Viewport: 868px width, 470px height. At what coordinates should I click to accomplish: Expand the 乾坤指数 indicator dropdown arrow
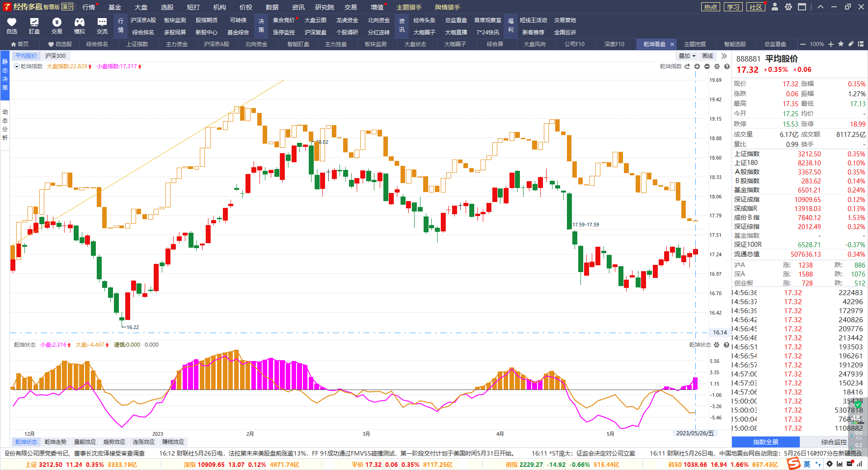[17, 66]
